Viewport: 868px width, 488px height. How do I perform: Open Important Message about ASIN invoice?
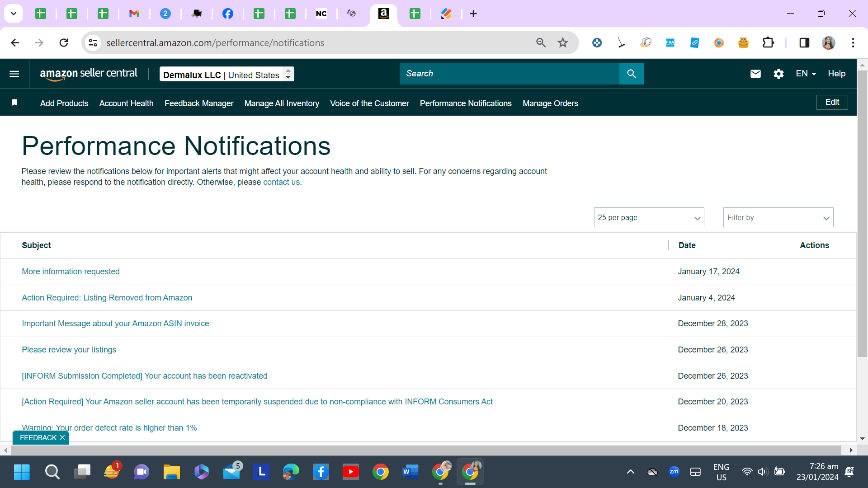pyautogui.click(x=115, y=324)
